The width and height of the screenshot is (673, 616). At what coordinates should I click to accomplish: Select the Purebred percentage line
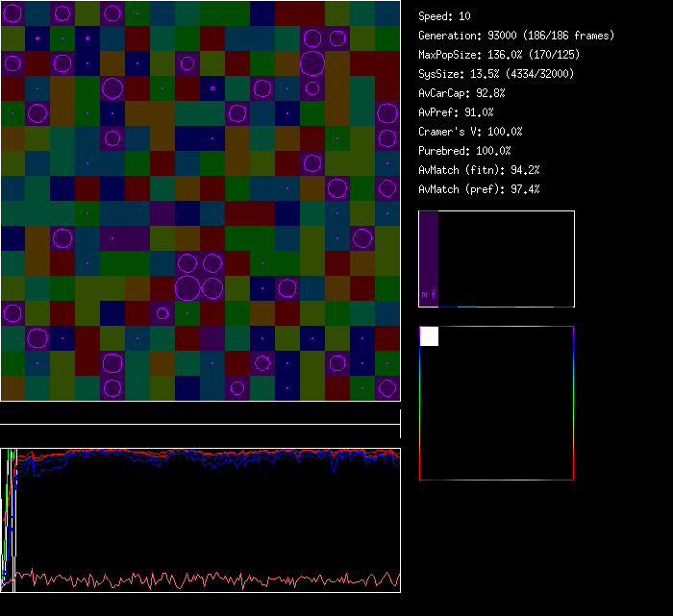[464, 151]
